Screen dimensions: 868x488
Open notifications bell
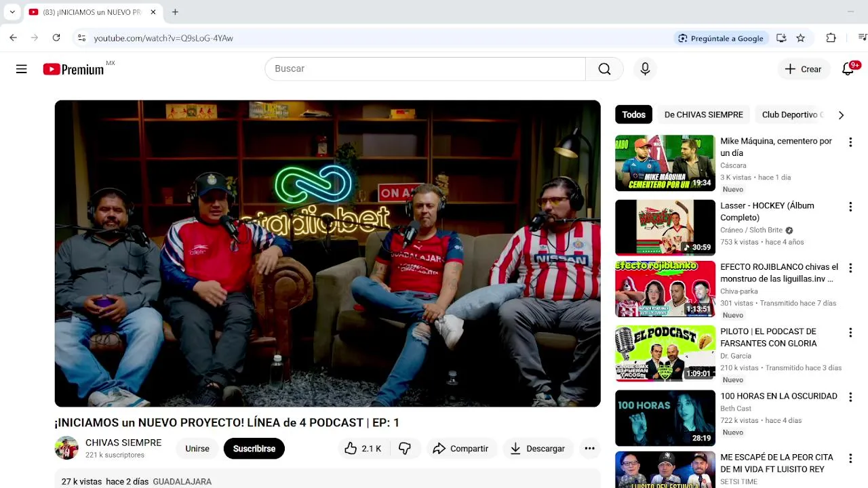pyautogui.click(x=848, y=69)
